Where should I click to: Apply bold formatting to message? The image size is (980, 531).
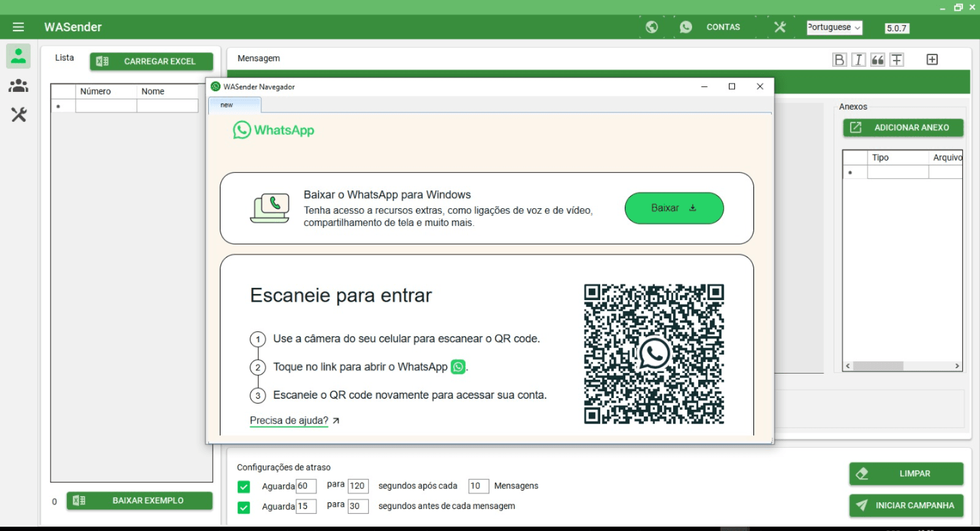tap(839, 59)
